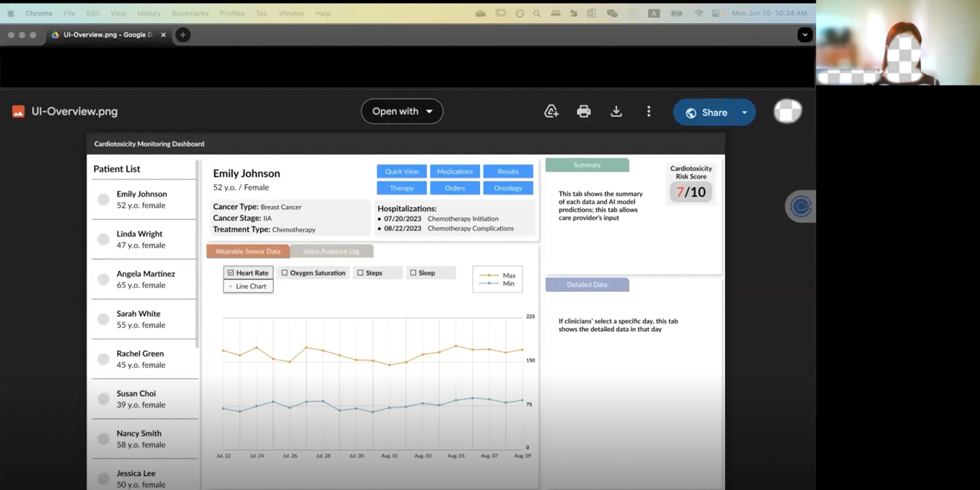Expand the Open with dropdown
This screenshot has height=490, width=980.
401,111
